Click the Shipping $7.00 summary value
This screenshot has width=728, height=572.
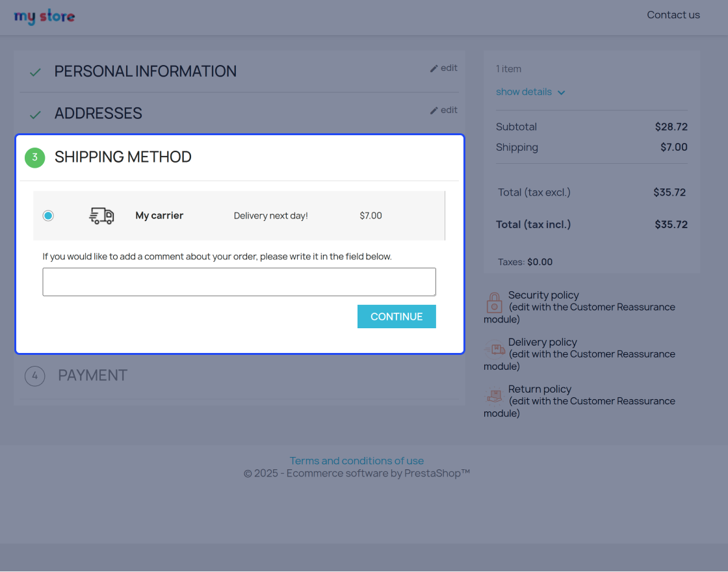673,147
